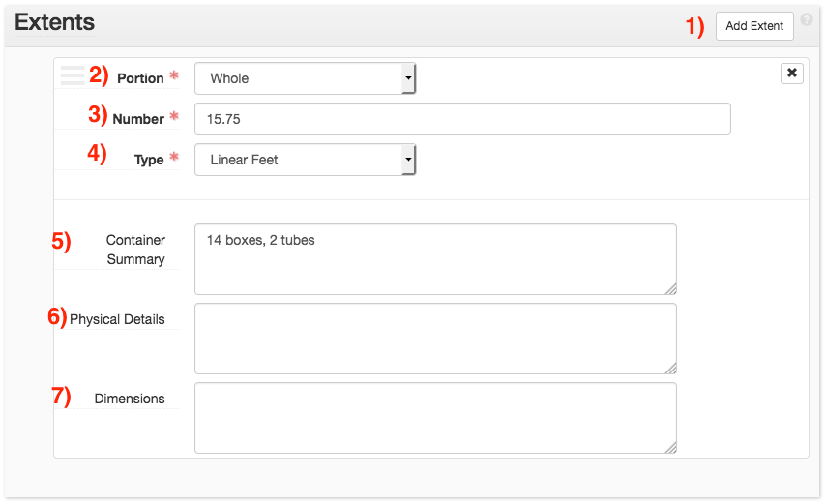
Task: Click the drag handle beside Portion
Action: (x=73, y=75)
